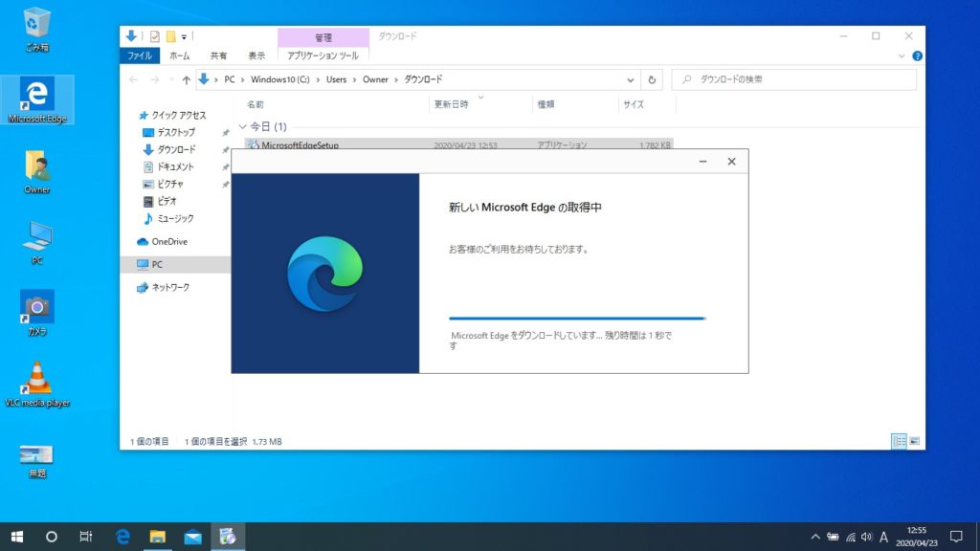Select the 管理 contextual tab header
Viewport: 980px width, 551px height.
[x=323, y=37]
